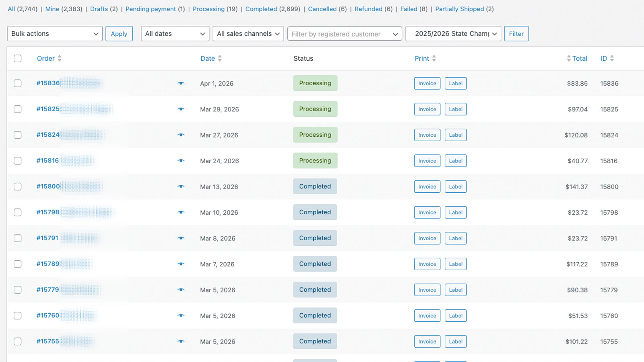Tick the checkbox for order #15825

pyautogui.click(x=17, y=109)
